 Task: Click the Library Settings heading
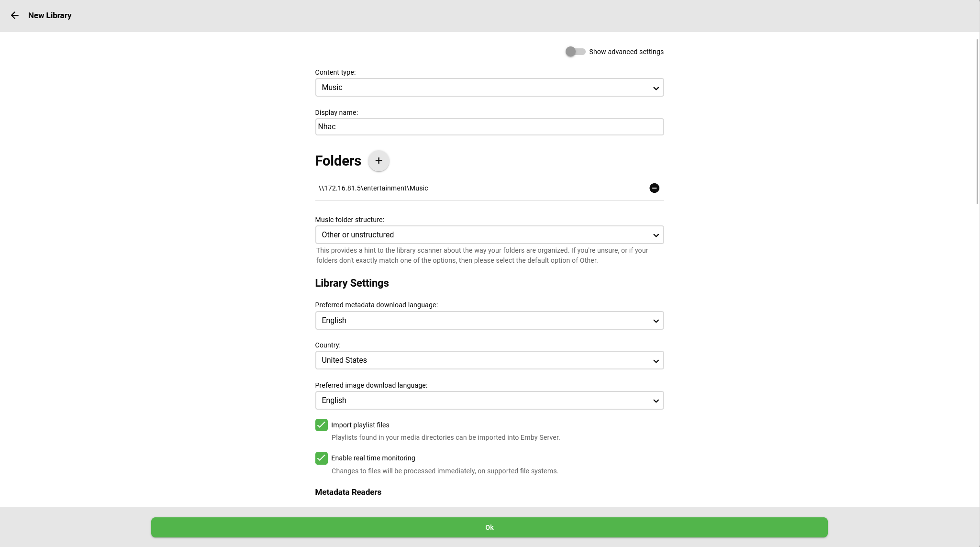tap(352, 283)
